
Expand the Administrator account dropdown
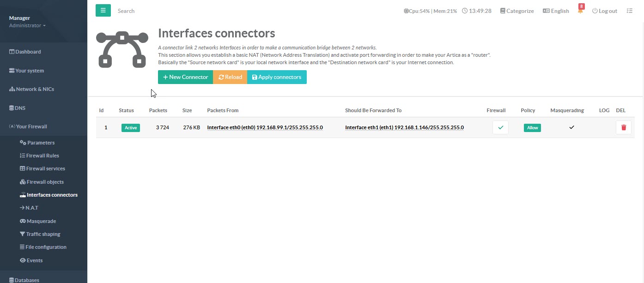(27, 25)
